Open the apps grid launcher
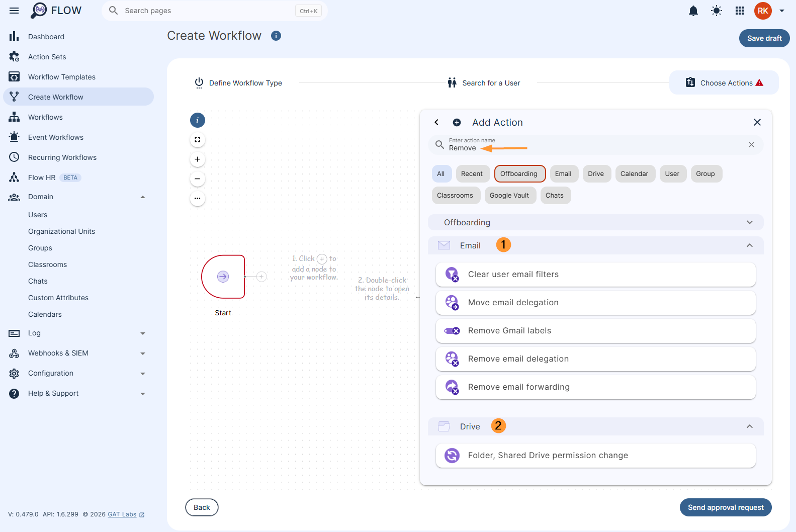796x532 pixels. [x=740, y=11]
